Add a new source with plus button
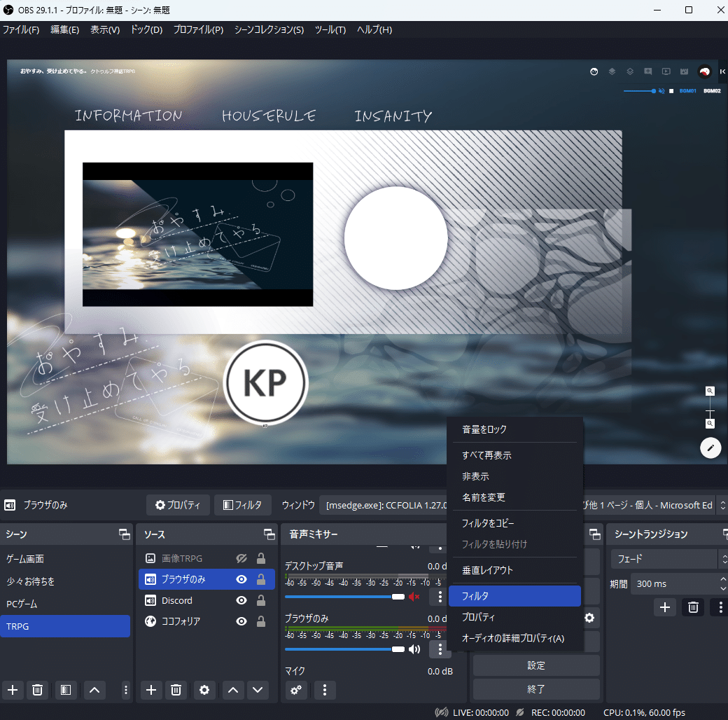Screen dimensions: 728x720 pyautogui.click(x=151, y=690)
